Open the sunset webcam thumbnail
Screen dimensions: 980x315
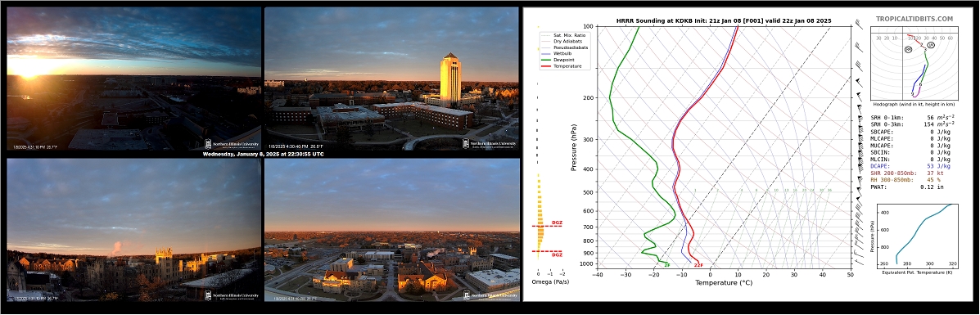[133, 78]
